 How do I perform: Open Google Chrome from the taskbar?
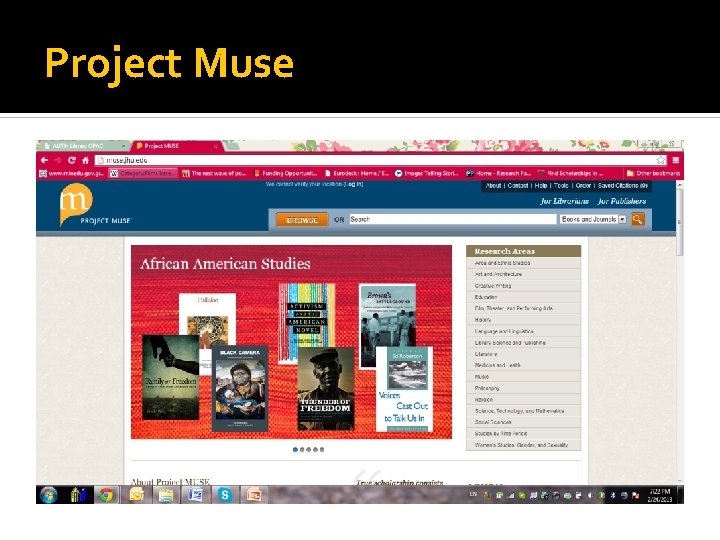(106, 495)
